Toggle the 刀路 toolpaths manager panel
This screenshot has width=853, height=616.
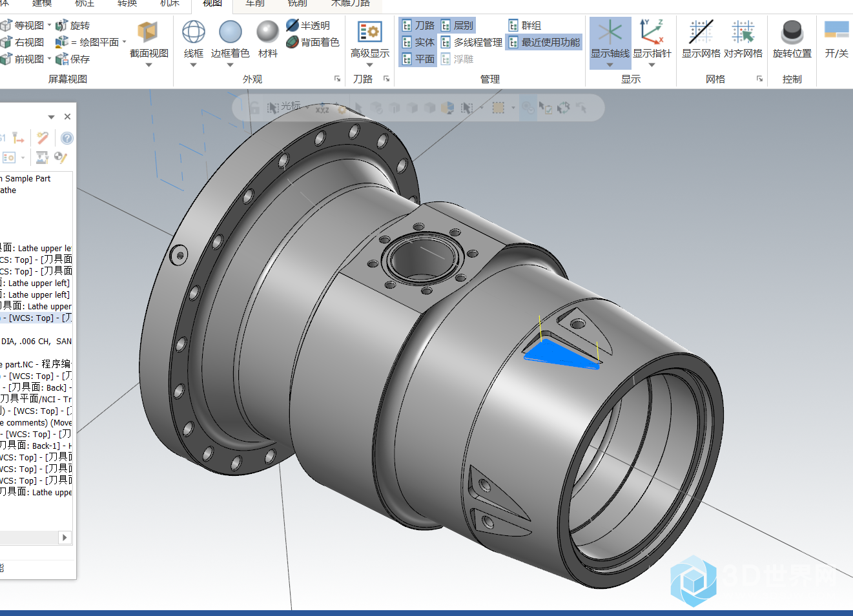point(418,25)
